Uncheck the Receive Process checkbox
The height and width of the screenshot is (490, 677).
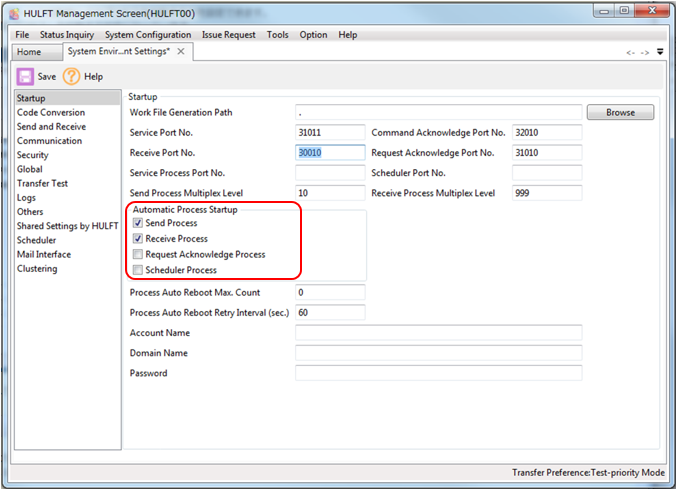[138, 239]
